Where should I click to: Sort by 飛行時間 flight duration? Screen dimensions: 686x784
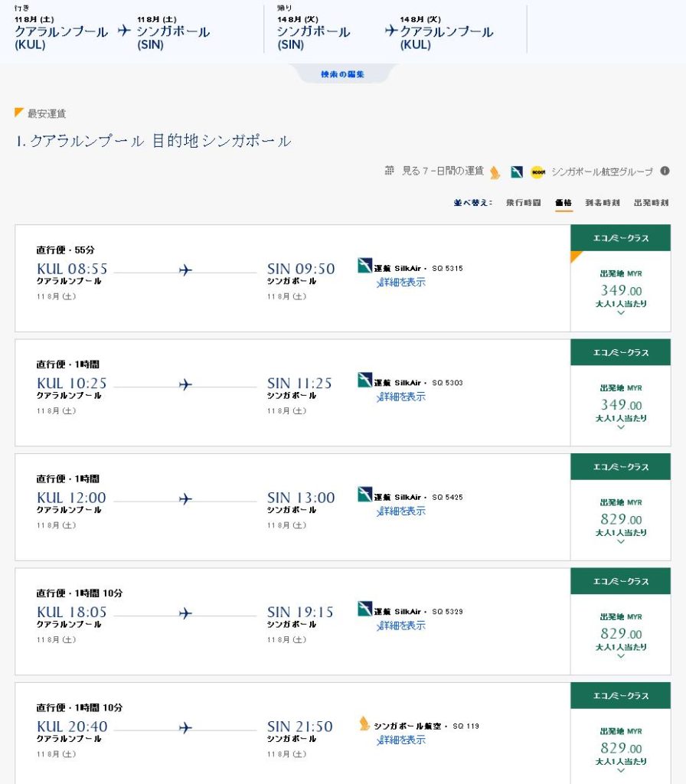click(x=523, y=202)
